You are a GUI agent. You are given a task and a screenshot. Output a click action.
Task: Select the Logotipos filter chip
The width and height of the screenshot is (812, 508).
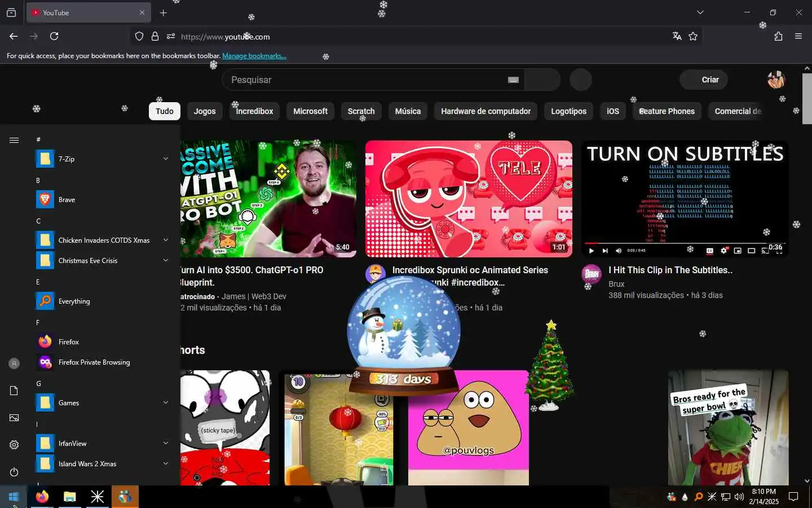[568, 111]
